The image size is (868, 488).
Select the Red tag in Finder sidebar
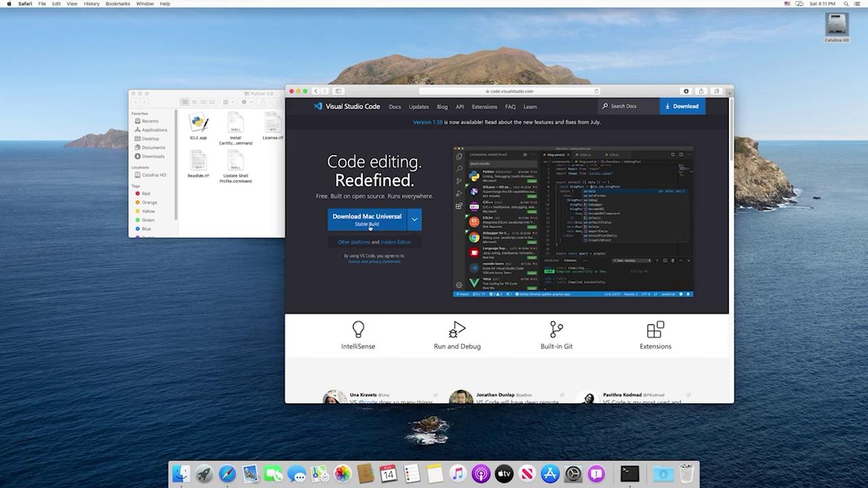[145, 194]
